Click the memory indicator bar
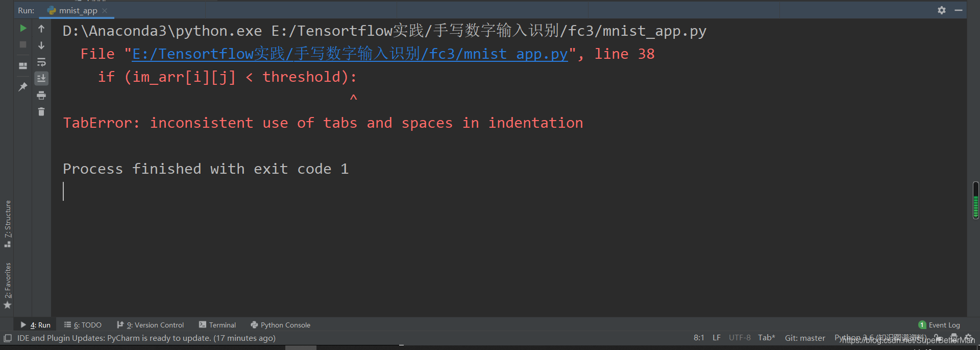This screenshot has height=350, width=980. click(975, 201)
